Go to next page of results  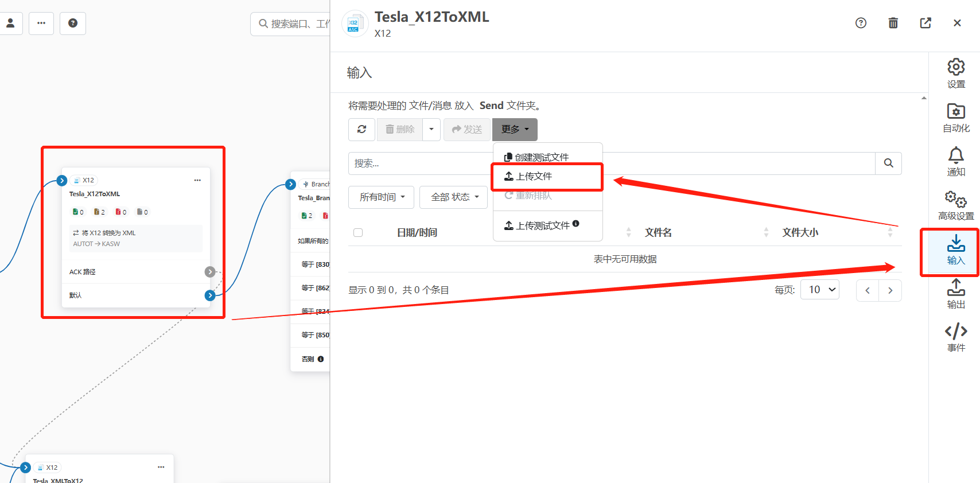coord(890,290)
